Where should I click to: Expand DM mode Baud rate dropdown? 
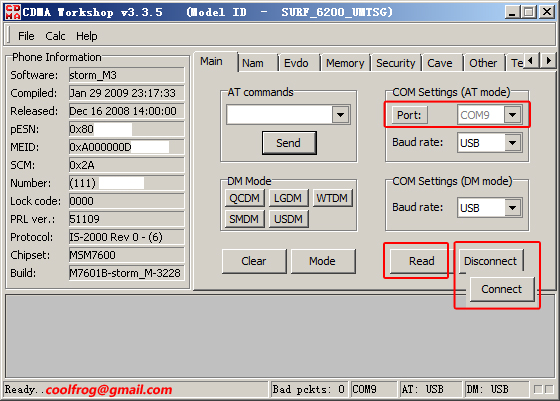pyautogui.click(x=512, y=208)
